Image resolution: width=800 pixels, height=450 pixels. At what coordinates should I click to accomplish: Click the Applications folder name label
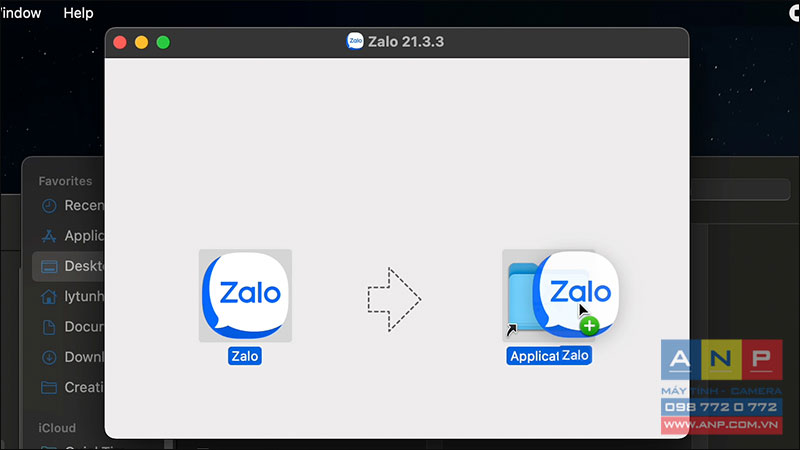[534, 356]
